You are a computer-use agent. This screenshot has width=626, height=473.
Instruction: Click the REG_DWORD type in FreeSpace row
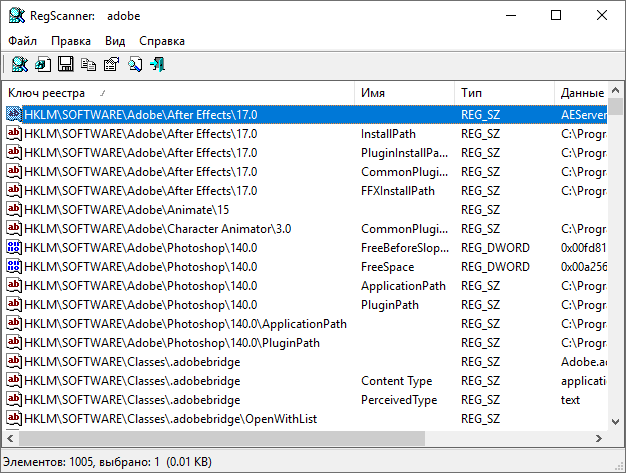pyautogui.click(x=495, y=267)
